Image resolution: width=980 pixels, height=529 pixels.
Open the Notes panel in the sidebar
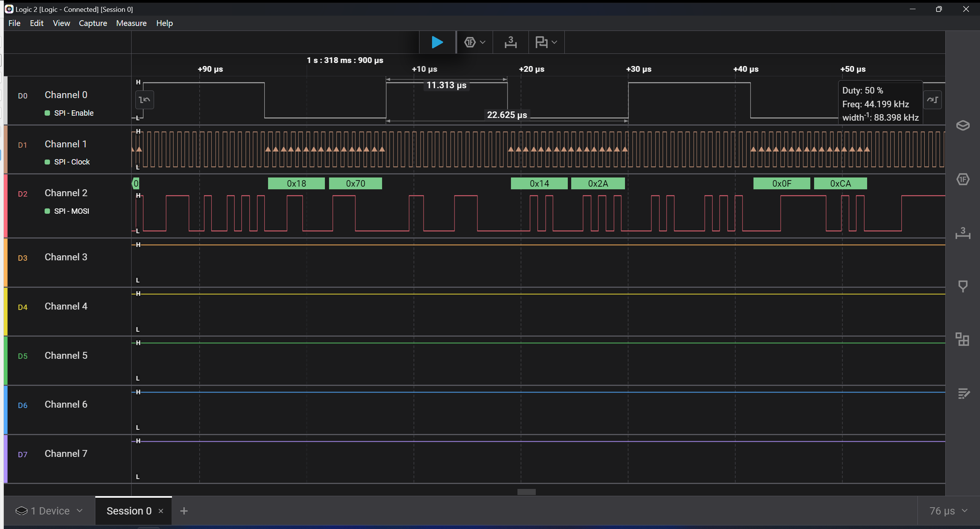(x=962, y=393)
